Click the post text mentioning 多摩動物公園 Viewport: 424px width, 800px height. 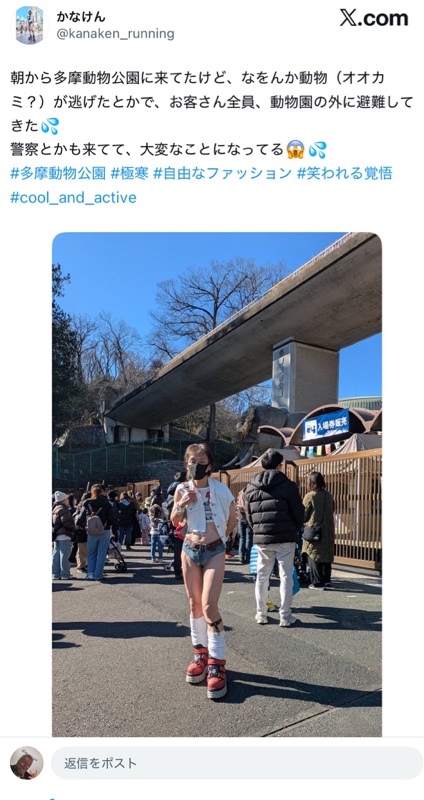click(211, 114)
